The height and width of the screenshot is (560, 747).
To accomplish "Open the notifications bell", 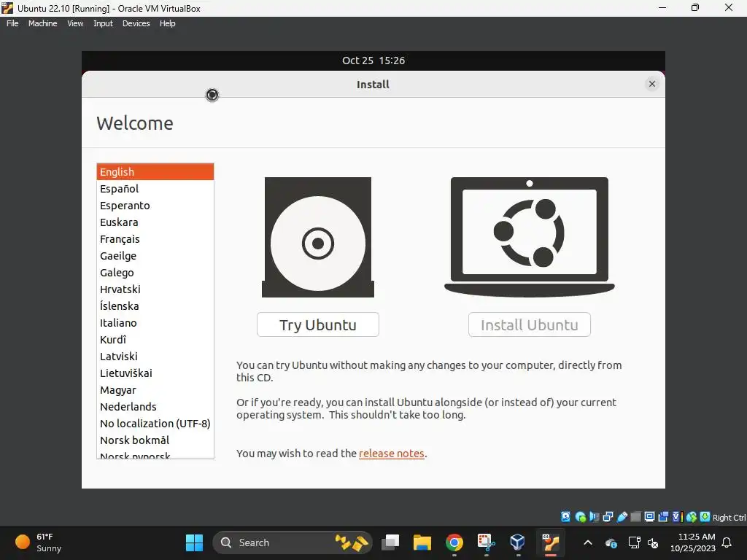I will pos(727,542).
